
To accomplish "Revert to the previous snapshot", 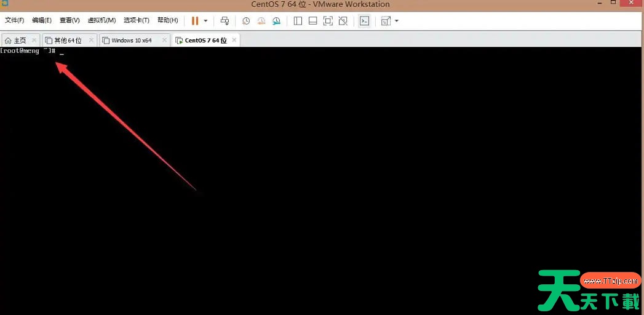I will 261,21.
